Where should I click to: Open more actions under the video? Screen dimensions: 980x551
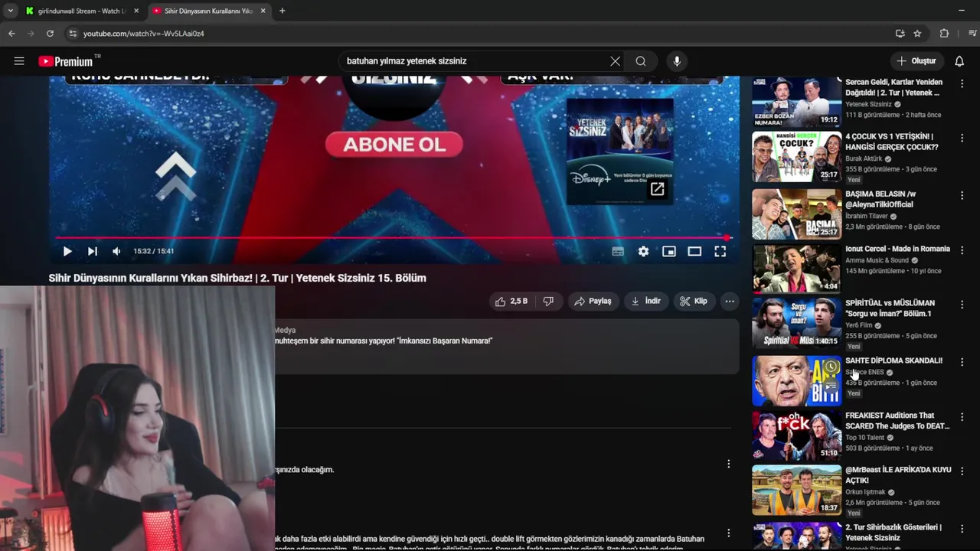pyautogui.click(x=730, y=302)
